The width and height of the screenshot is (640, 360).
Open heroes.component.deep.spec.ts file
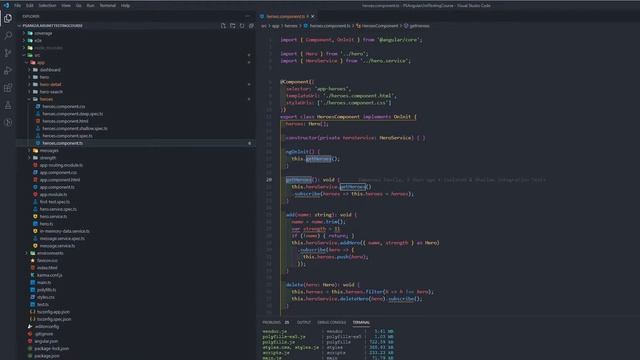coord(73,114)
